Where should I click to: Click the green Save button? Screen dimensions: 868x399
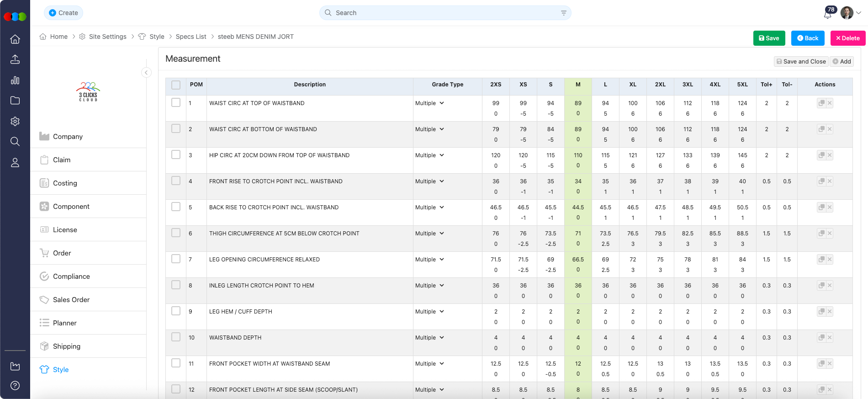769,38
